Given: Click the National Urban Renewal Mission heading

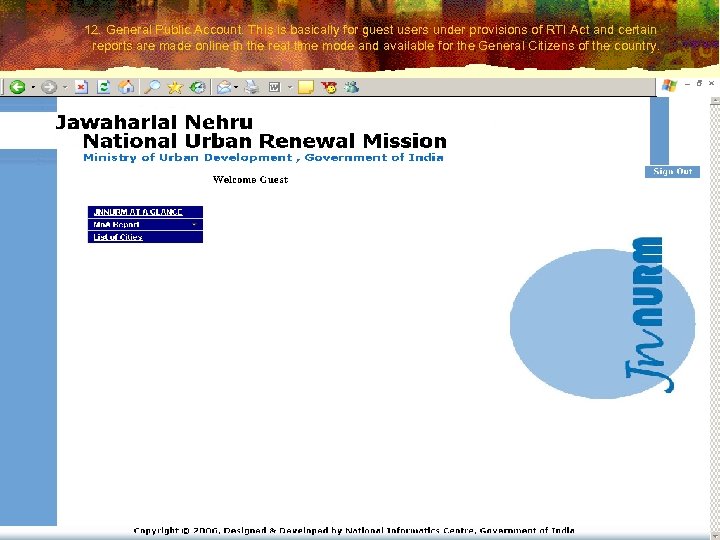Looking at the screenshot, I should (x=264, y=141).
